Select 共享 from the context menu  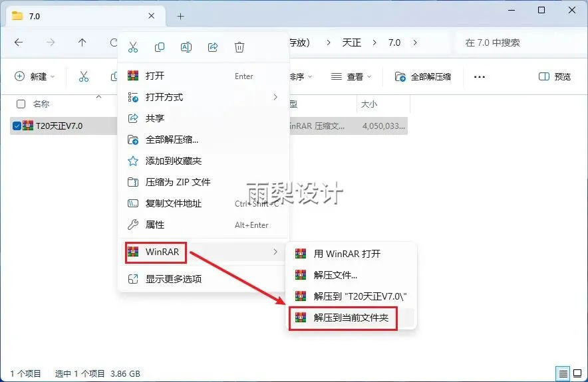[204, 118]
